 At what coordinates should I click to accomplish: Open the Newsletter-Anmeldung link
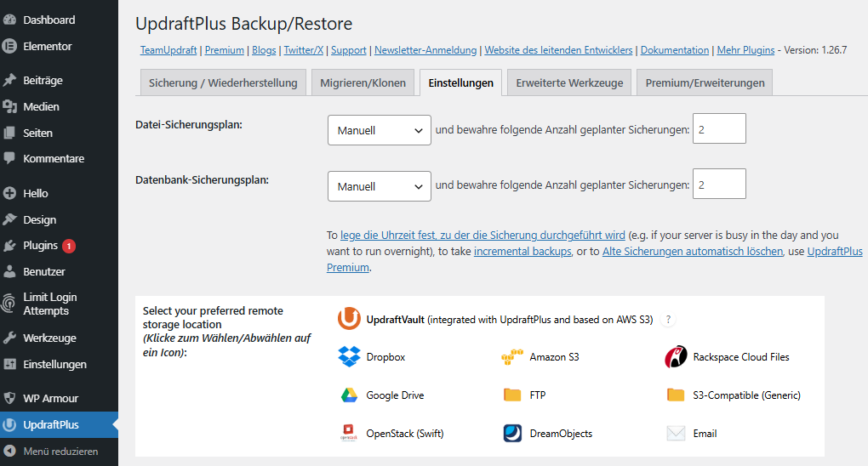pos(425,50)
